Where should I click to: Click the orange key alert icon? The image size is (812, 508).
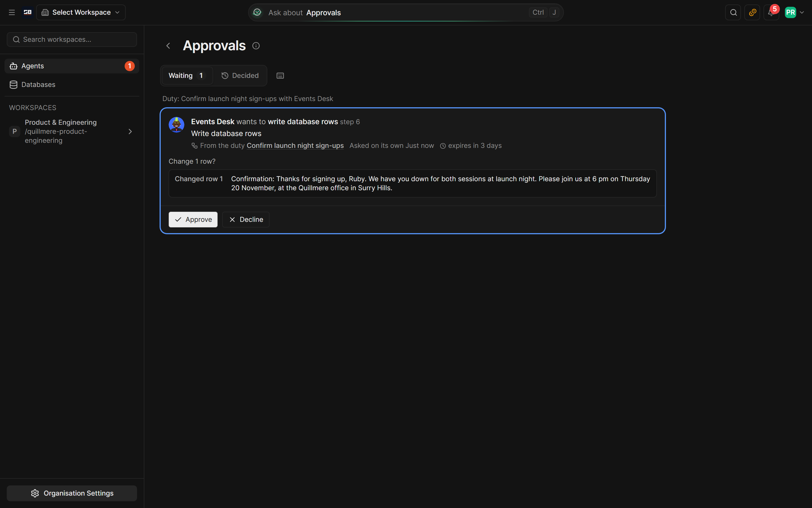[x=752, y=12]
